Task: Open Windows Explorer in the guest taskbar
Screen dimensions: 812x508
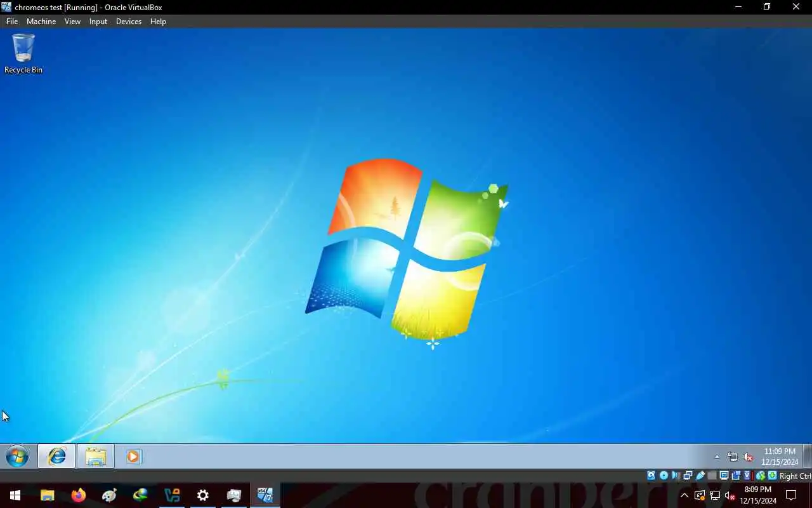Action: tap(96, 456)
